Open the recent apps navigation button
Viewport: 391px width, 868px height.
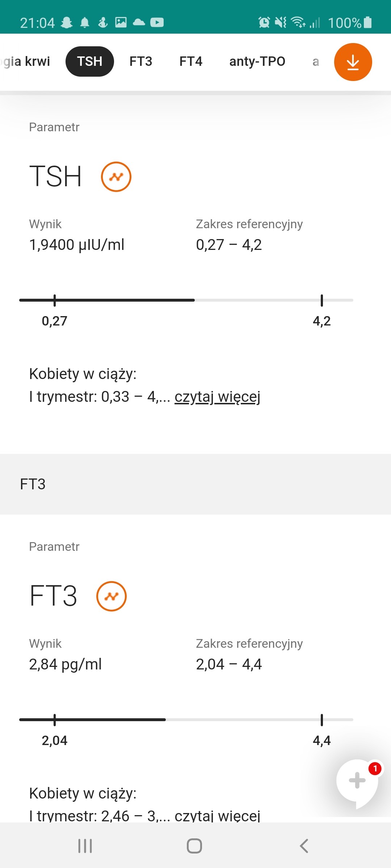(85, 846)
